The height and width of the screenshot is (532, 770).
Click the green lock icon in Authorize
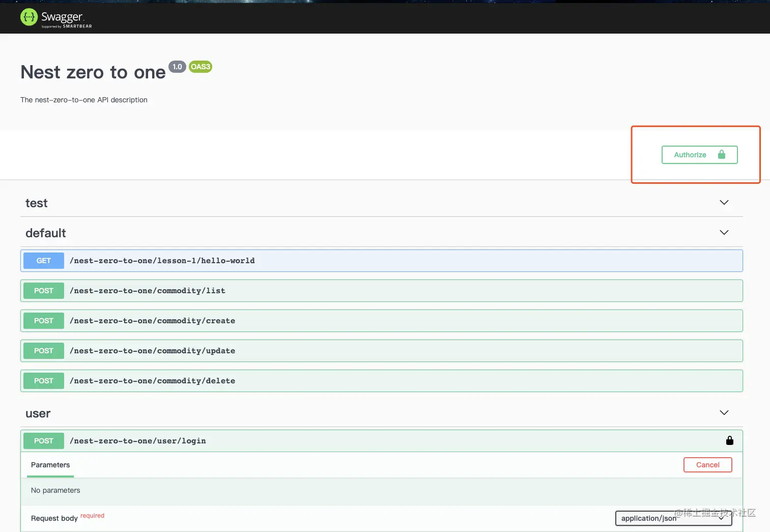721,154
